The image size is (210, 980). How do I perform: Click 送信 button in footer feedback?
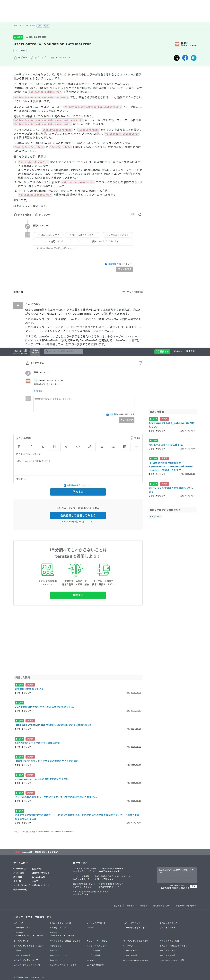[194, 886]
